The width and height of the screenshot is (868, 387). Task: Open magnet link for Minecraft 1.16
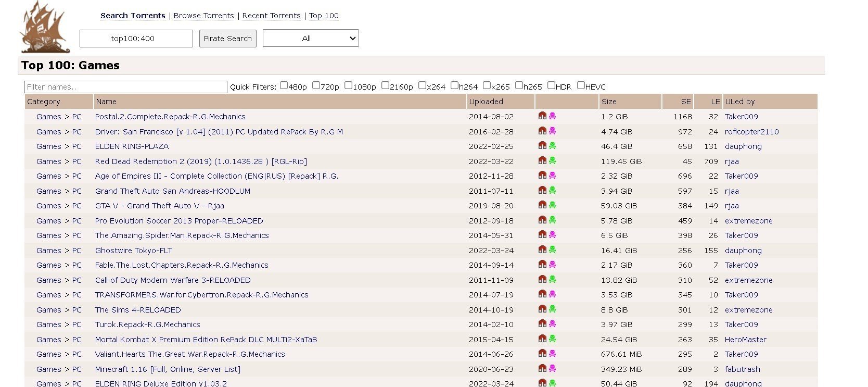pos(542,368)
